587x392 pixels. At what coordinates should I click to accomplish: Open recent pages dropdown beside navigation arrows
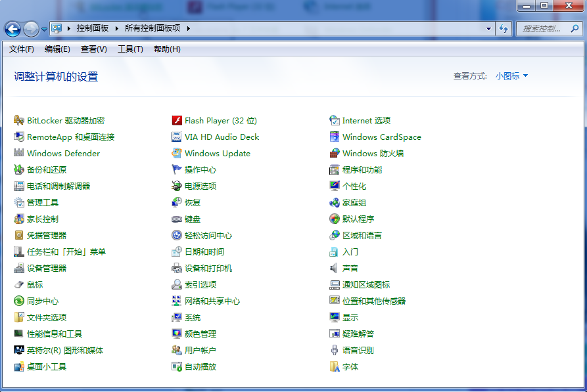[44, 29]
